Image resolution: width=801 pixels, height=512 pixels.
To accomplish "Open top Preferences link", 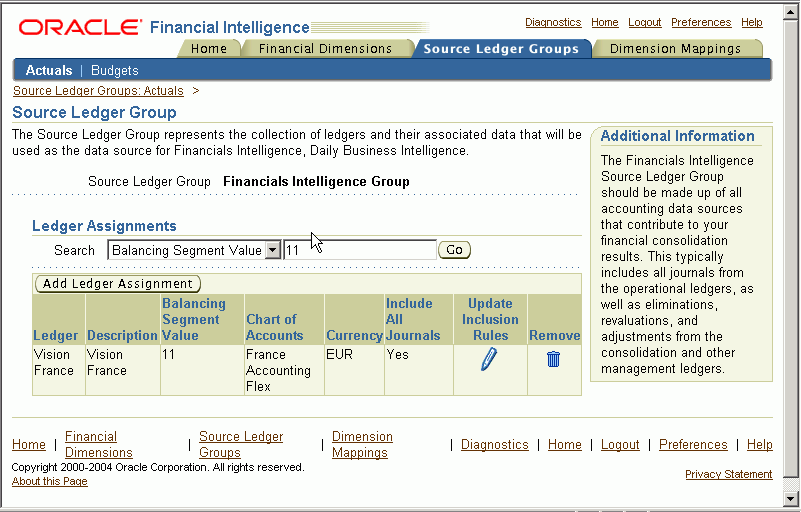I will pyautogui.click(x=701, y=22).
